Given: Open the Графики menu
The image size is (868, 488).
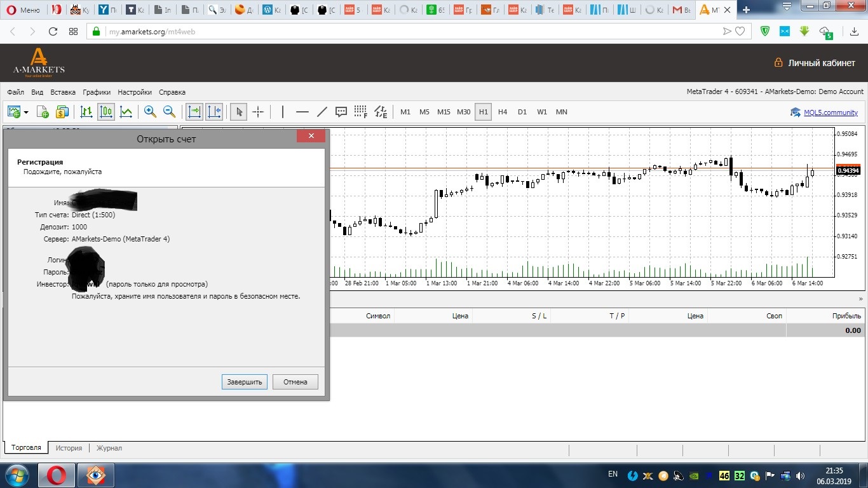Looking at the screenshot, I should point(97,91).
